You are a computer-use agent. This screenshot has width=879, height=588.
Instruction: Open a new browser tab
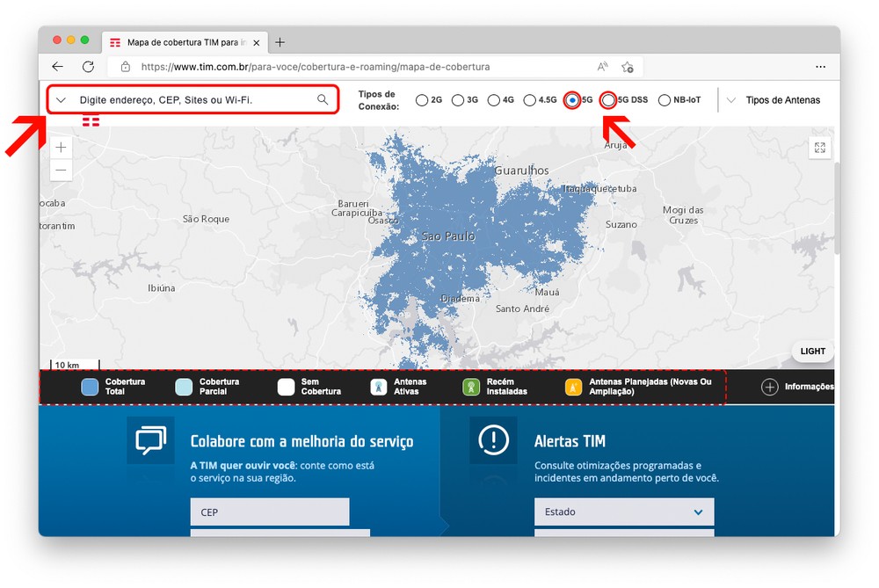(x=280, y=42)
